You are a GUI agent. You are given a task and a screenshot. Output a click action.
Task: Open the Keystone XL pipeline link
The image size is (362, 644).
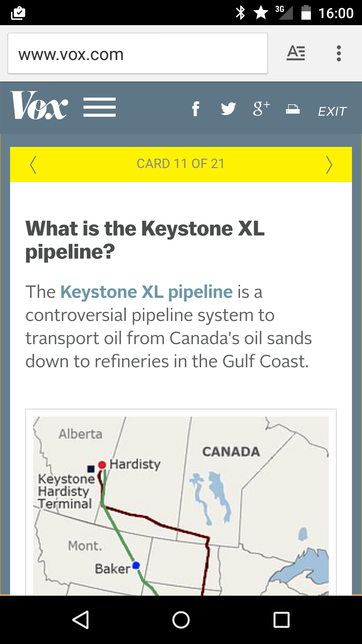pos(146,292)
